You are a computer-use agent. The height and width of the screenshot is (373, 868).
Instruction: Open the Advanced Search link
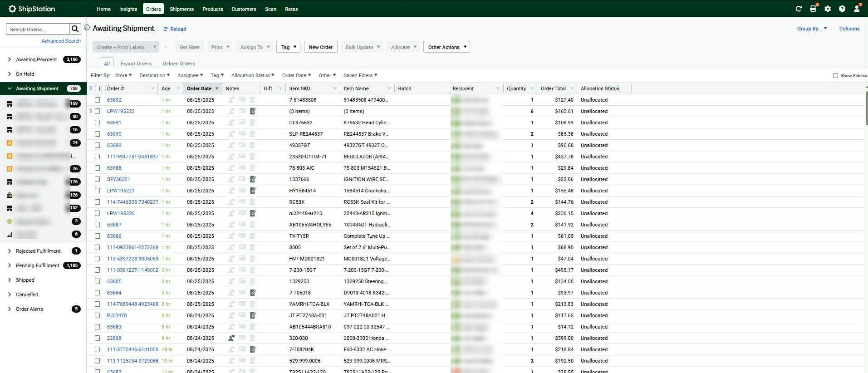(61, 41)
